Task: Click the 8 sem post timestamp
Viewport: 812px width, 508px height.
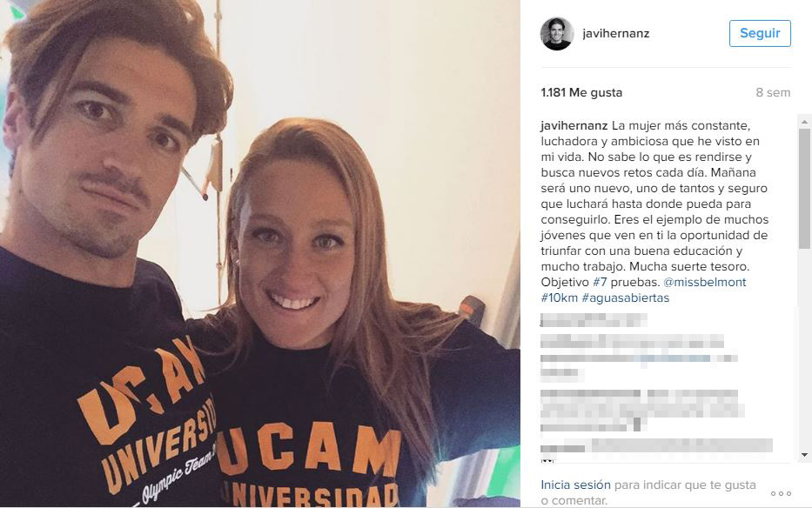Action: [773, 93]
